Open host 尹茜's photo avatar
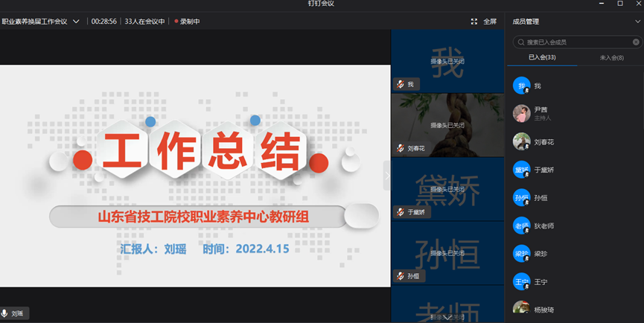 522,113
